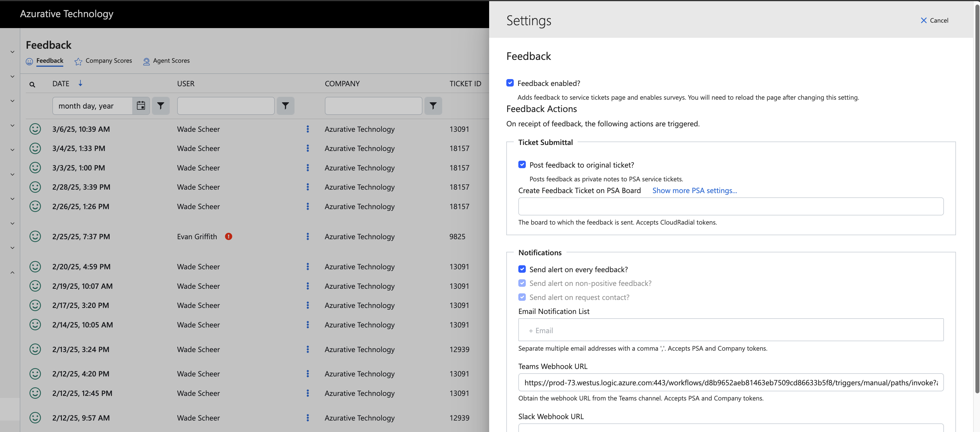Click the Teams Webhook URL field
The height and width of the screenshot is (432, 980).
click(730, 382)
